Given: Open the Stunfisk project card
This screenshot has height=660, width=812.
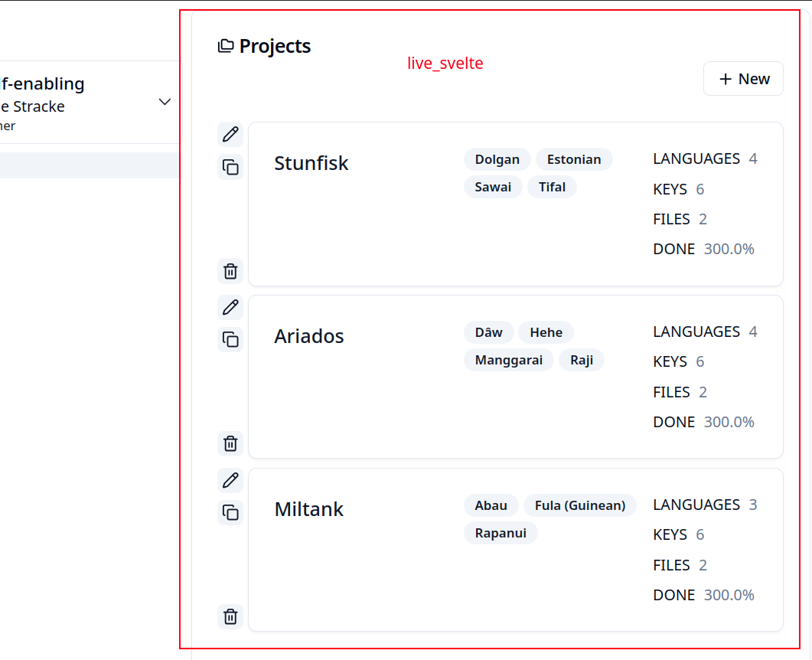Looking at the screenshot, I should pos(516,204).
